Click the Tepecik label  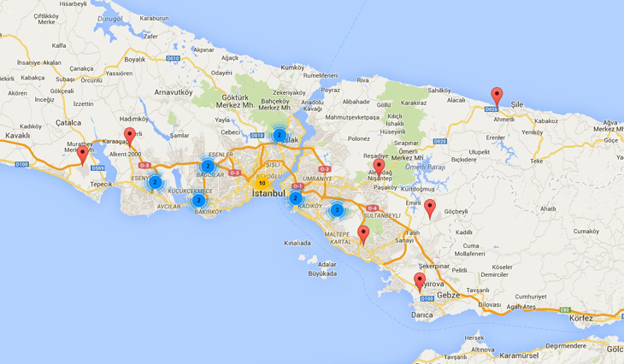[x=101, y=185]
